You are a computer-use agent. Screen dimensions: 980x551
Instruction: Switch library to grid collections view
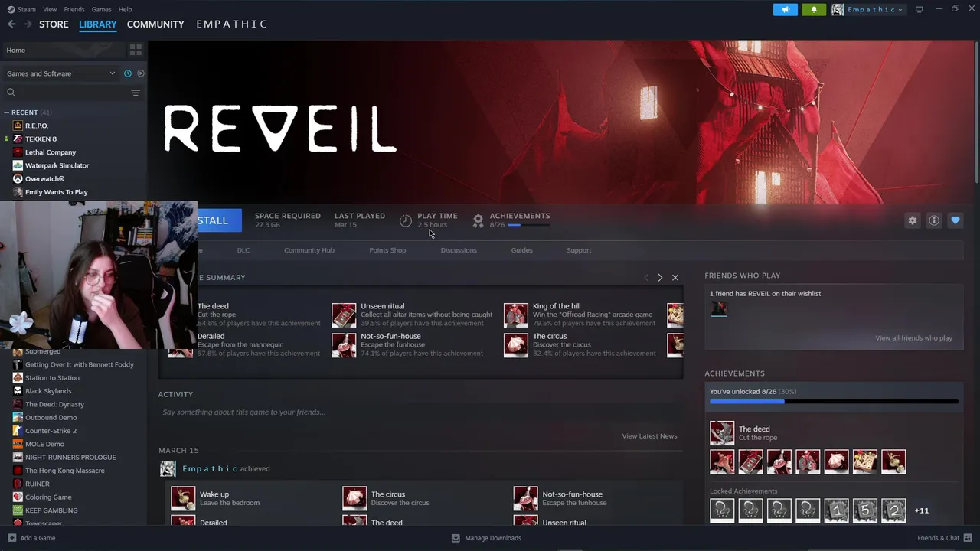pos(136,50)
